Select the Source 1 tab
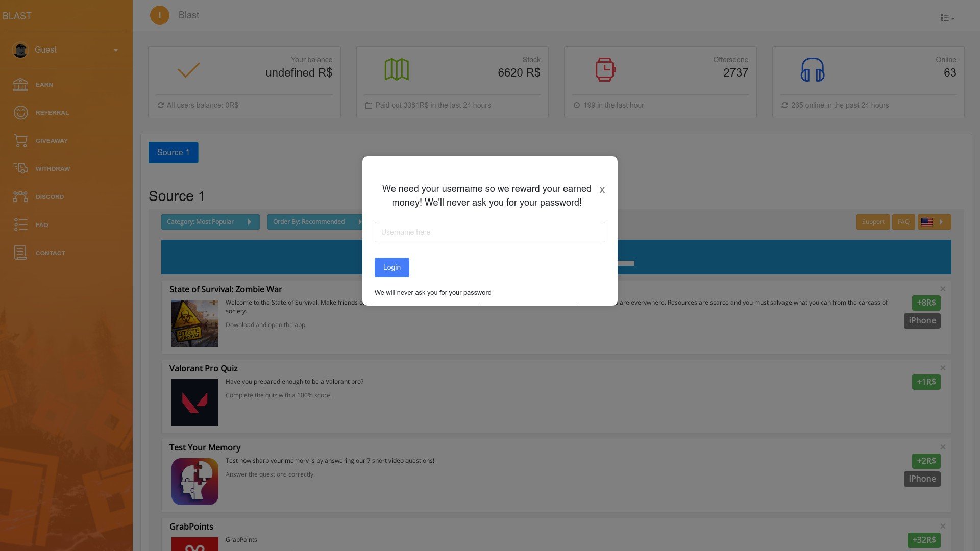The width and height of the screenshot is (980, 551). tap(174, 152)
